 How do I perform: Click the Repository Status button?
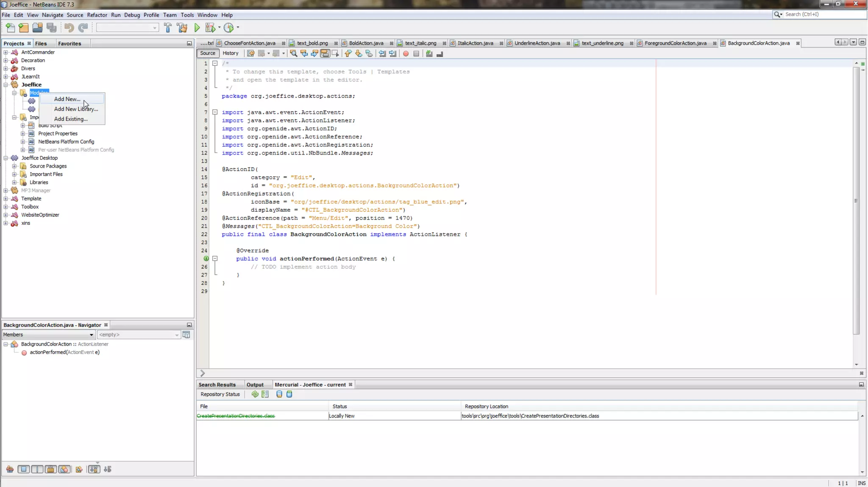pyautogui.click(x=220, y=394)
